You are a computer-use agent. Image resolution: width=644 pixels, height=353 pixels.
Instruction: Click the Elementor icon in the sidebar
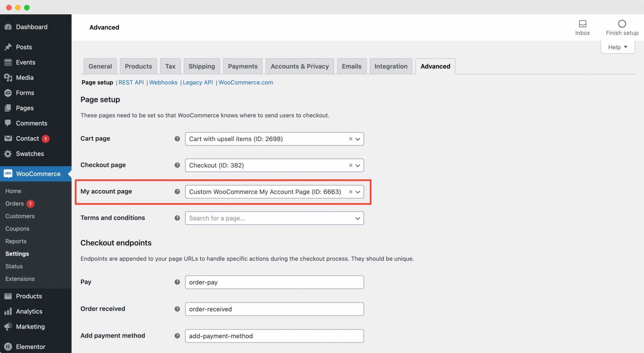[x=9, y=347]
